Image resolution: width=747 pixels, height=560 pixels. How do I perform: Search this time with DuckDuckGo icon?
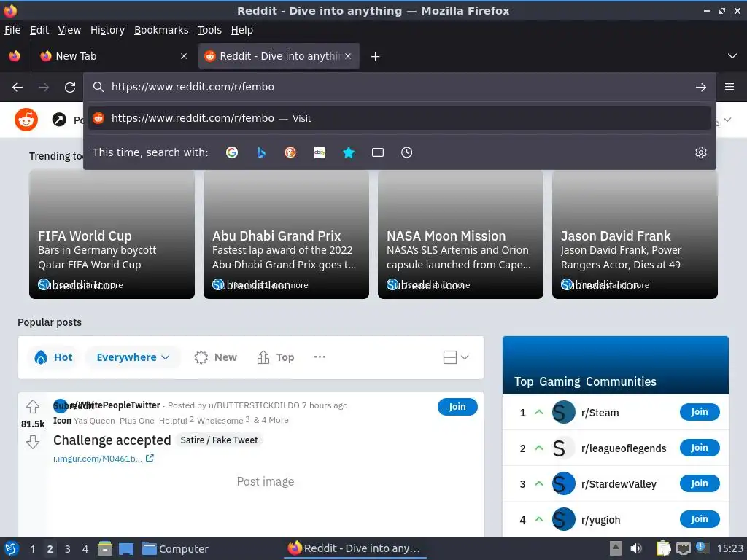290,152
